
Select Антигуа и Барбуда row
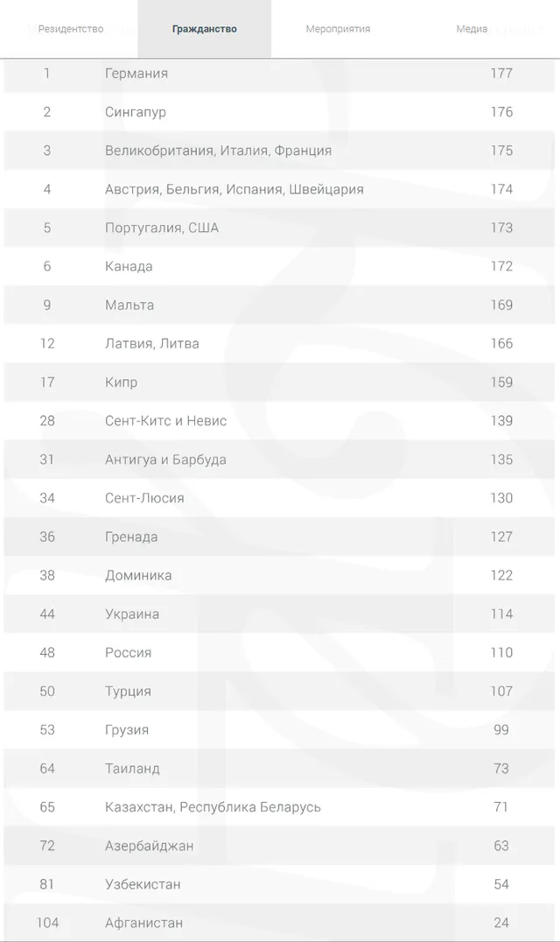pos(165,460)
